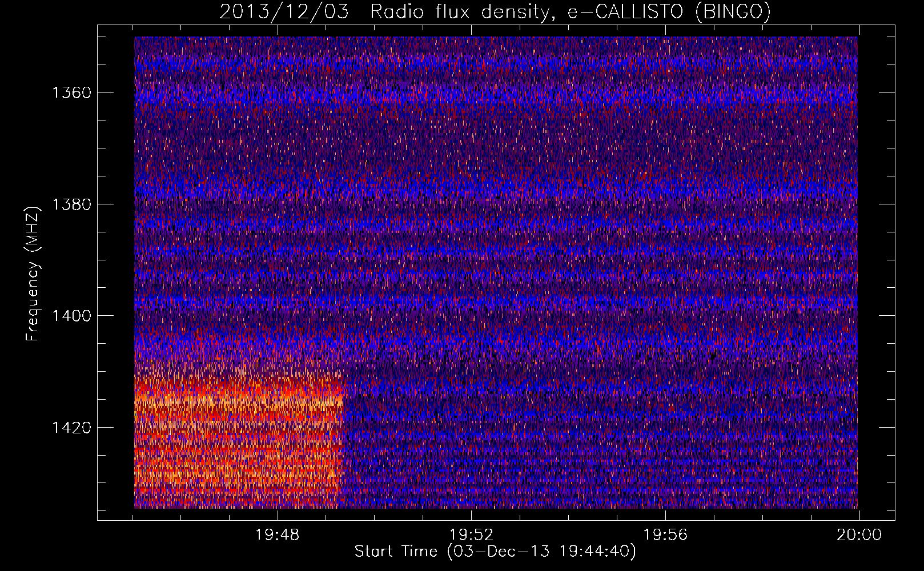
Task: Click the 1380 frequency tick label
Action: pos(72,204)
